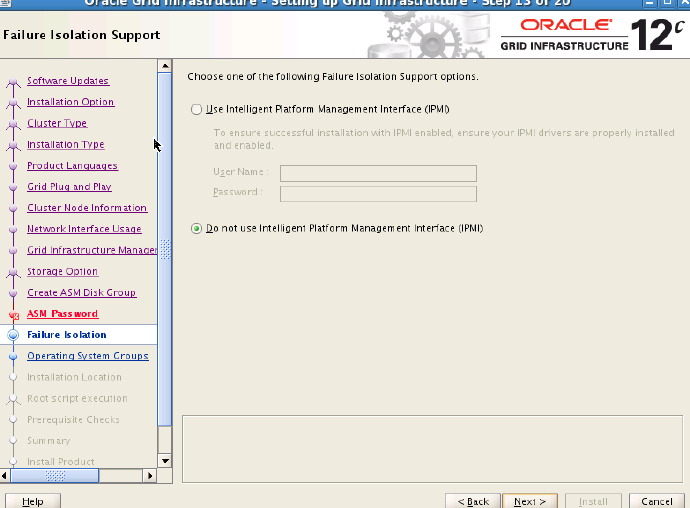
Task: Click the step node beside Installation Type
Action: tap(13, 145)
